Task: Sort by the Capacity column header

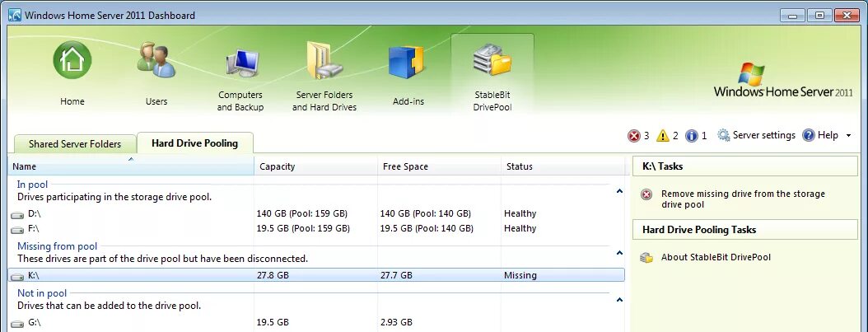Action: [316, 166]
